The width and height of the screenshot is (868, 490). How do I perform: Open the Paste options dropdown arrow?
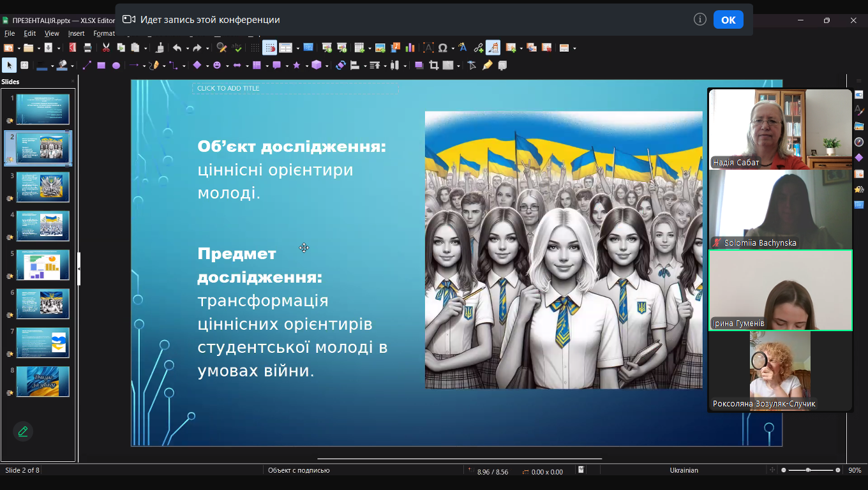145,48
